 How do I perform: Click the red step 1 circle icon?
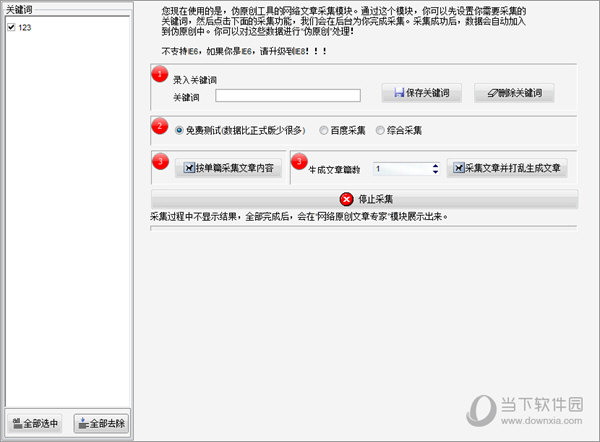click(161, 74)
